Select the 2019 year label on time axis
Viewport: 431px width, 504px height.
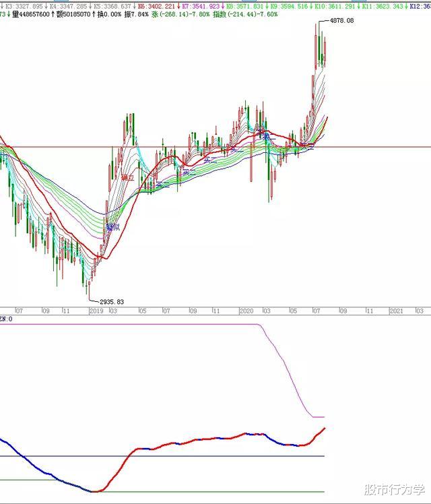(96, 311)
